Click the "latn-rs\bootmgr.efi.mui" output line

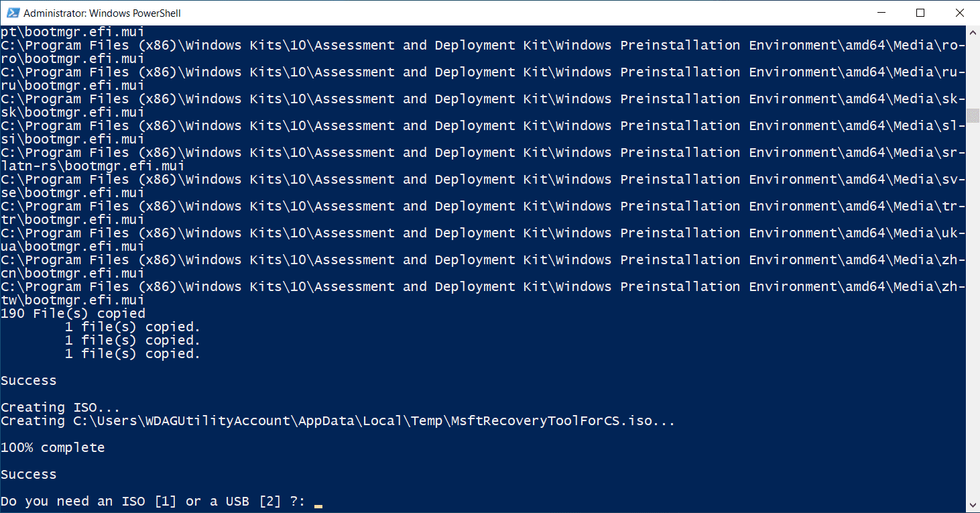coord(93,166)
